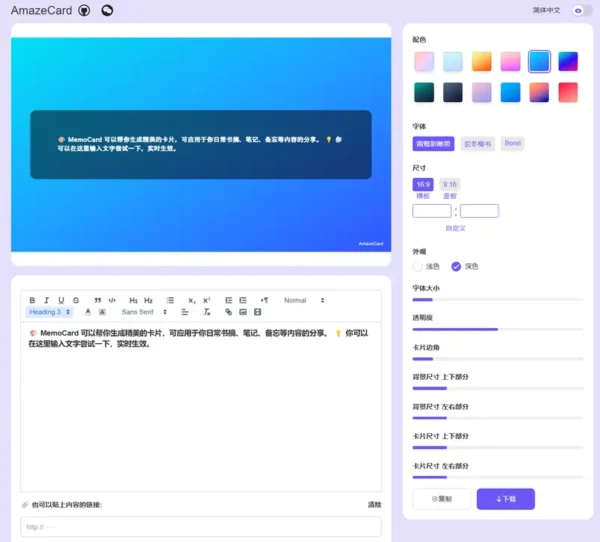The height and width of the screenshot is (542, 600).
Task: Select the Borel font option
Action: pos(512,144)
